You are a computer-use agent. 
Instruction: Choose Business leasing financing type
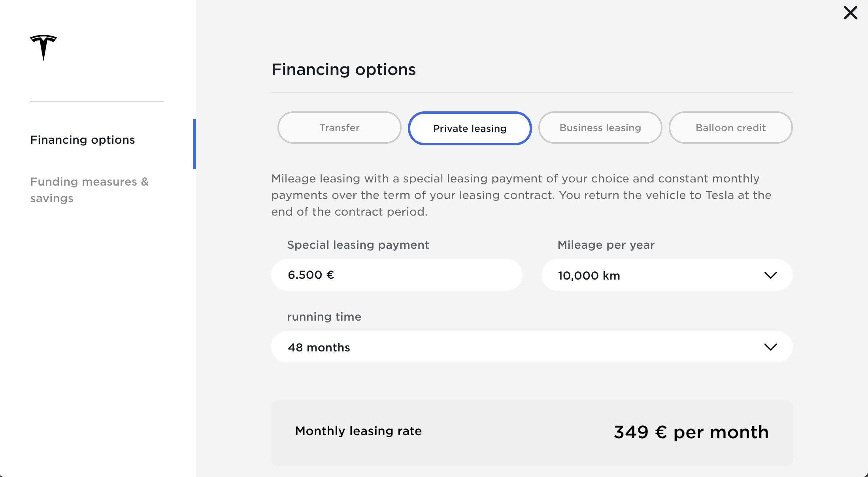(x=600, y=128)
